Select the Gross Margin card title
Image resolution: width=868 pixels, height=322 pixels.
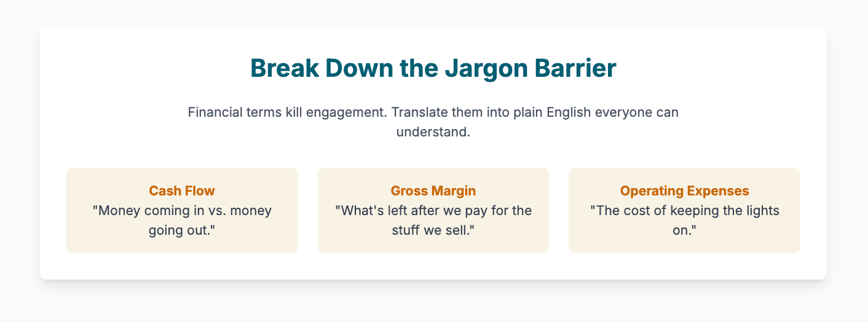tap(433, 190)
